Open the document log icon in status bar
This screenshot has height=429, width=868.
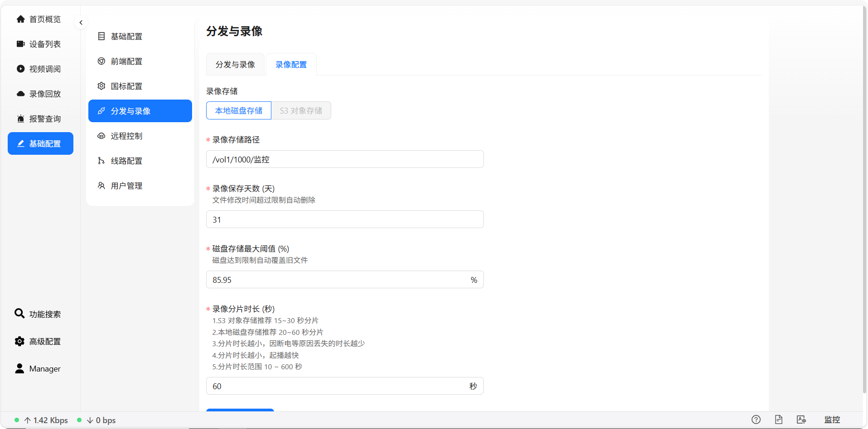coord(778,419)
